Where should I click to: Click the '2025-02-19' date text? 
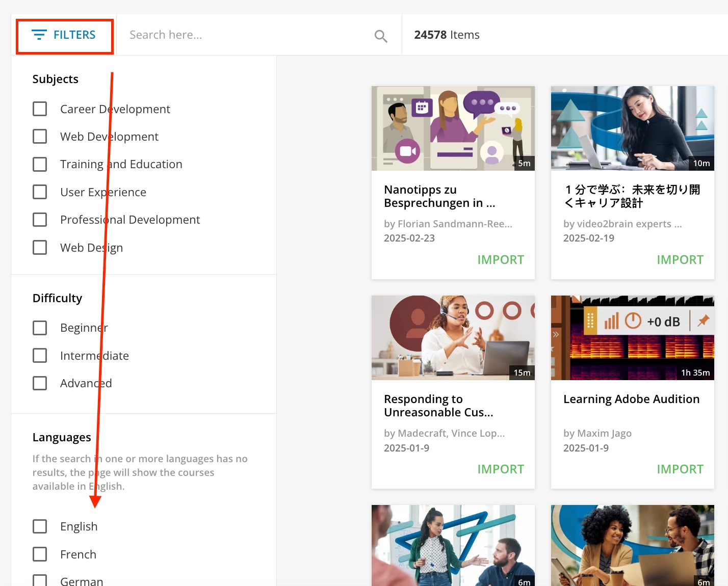pos(589,238)
